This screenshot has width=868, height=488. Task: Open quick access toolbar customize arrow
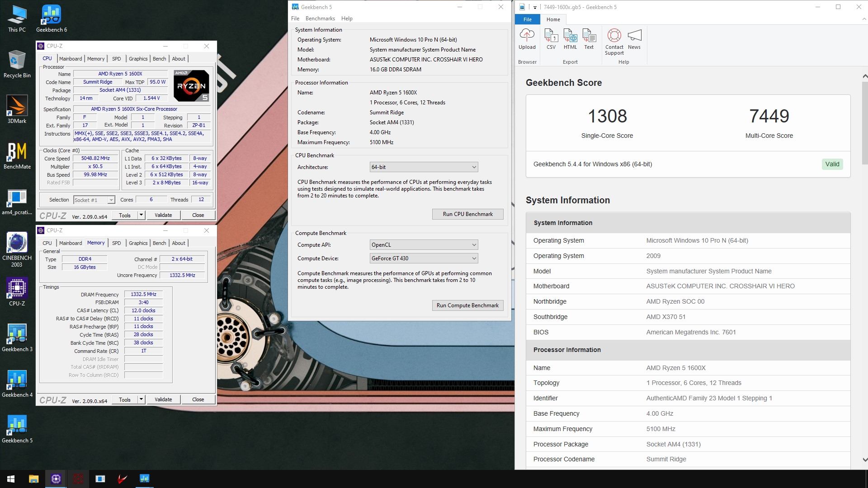pyautogui.click(x=535, y=7)
